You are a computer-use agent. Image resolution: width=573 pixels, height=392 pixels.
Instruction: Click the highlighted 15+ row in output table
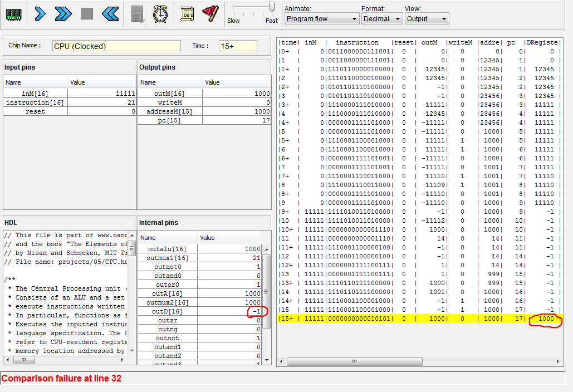click(x=418, y=318)
